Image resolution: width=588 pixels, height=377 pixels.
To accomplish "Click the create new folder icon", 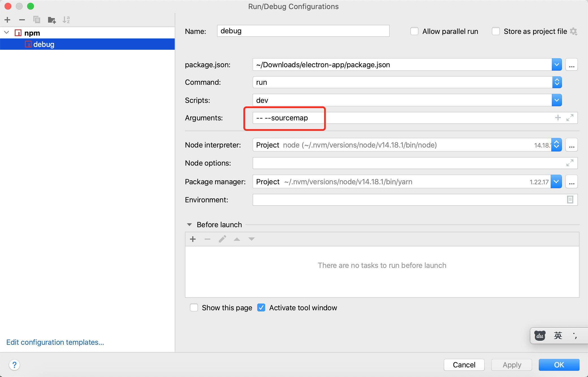I will click(52, 20).
